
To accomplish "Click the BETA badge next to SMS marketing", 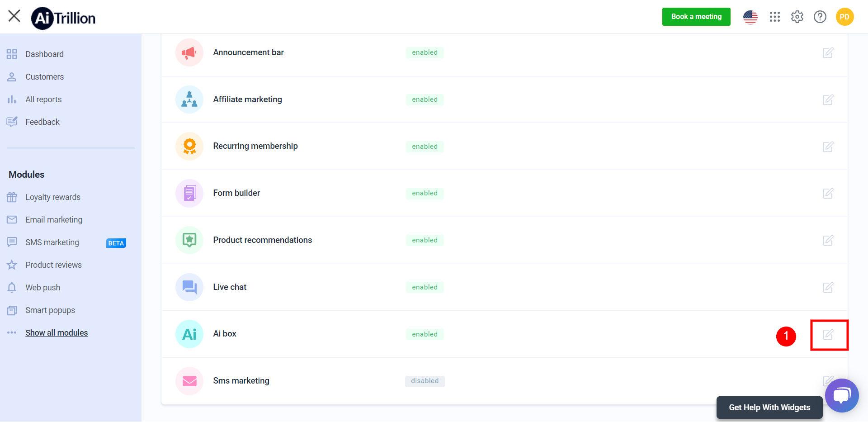I will [116, 243].
